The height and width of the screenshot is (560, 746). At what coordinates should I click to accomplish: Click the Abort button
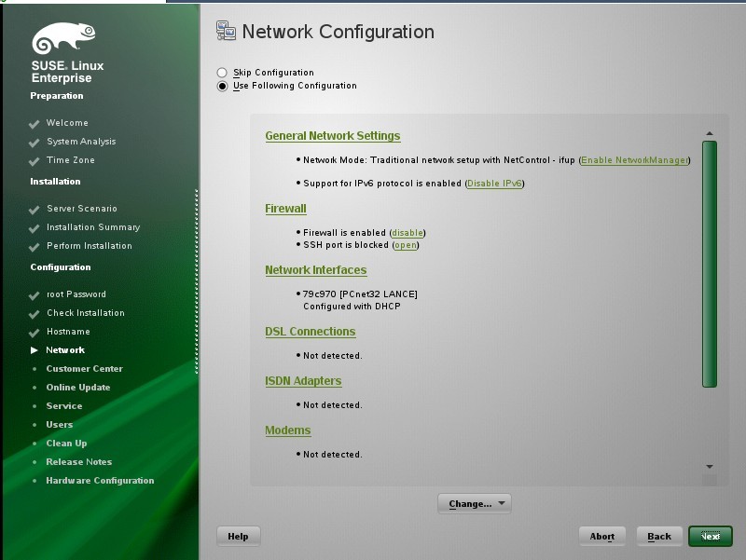click(601, 536)
